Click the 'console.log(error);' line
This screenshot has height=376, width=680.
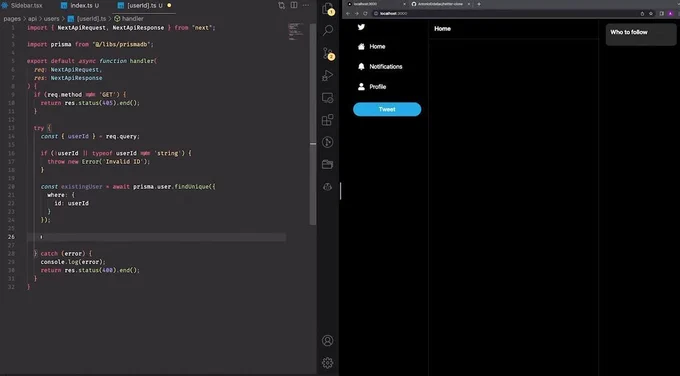point(73,262)
